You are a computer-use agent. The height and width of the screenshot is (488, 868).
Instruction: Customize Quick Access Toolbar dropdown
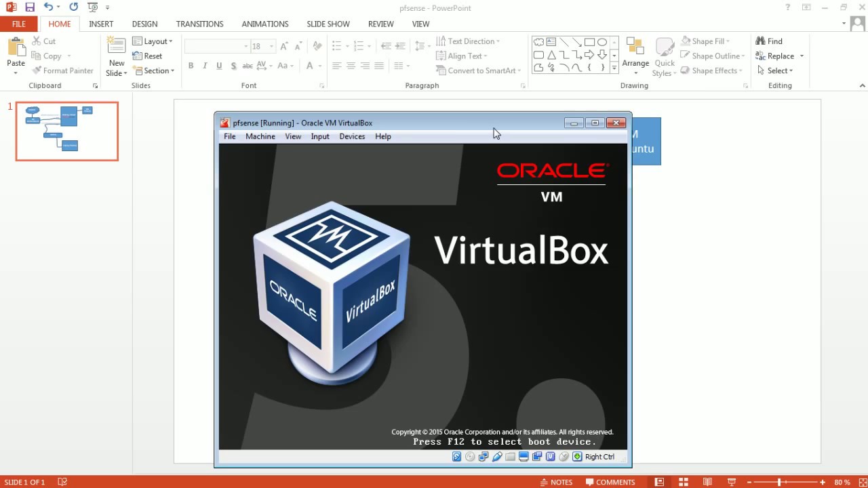point(107,7)
